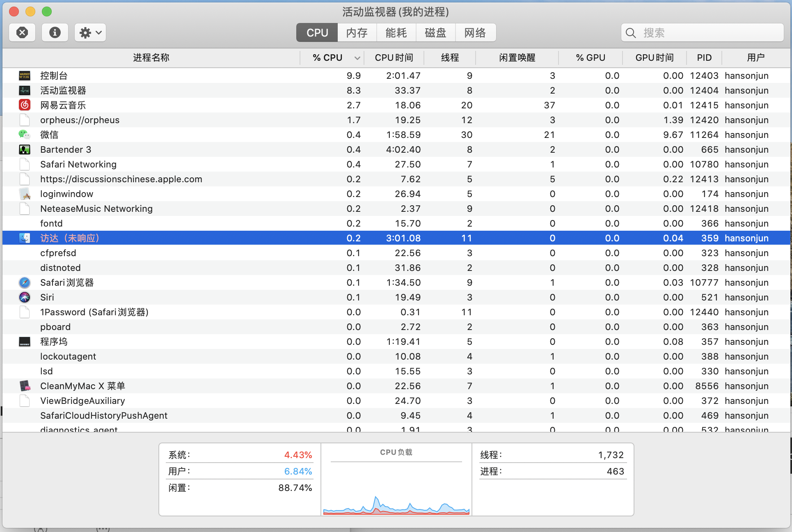Switch to the 能耗 (Energy) tab

point(396,32)
